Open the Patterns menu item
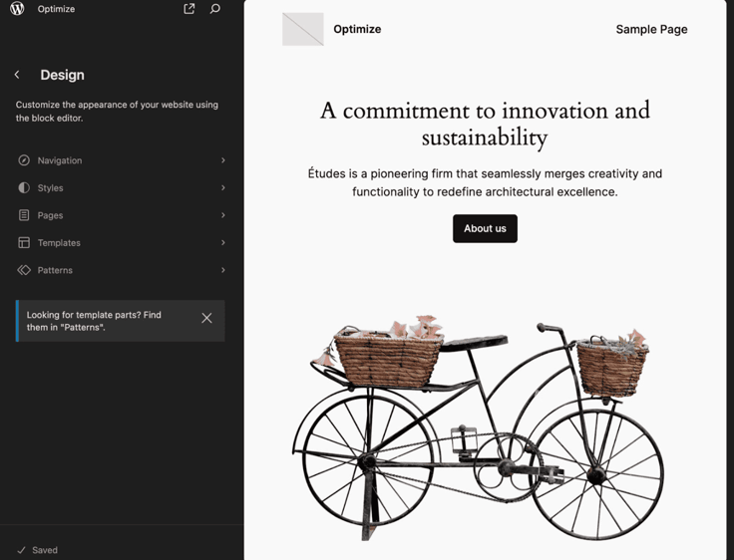 (x=55, y=270)
